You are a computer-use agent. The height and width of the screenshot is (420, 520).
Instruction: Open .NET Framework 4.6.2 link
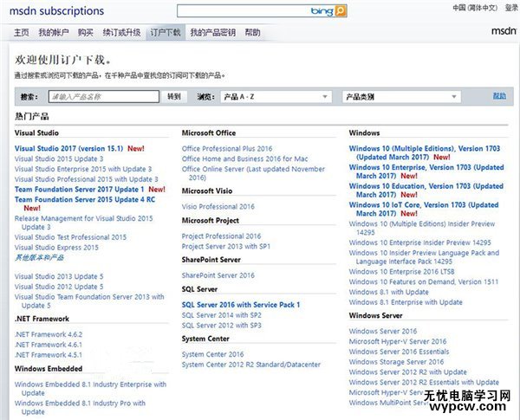[49, 334]
